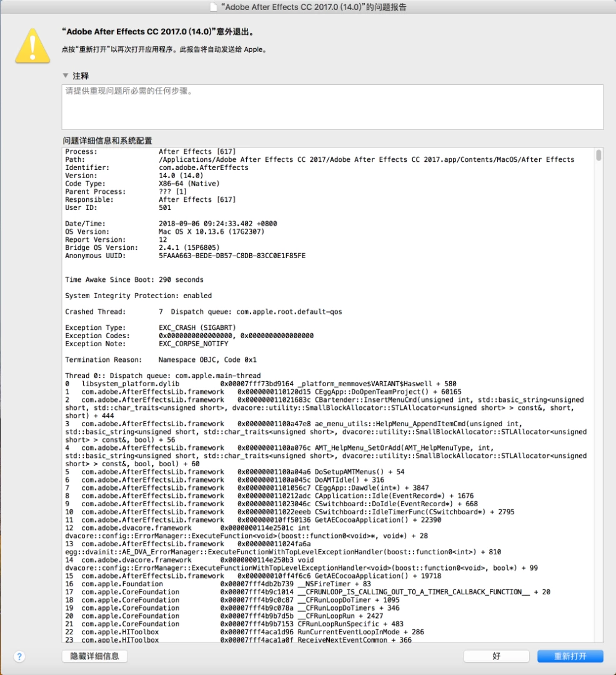Click the 'User ID: 501' line
Screen dimensions: 616x675
coord(118,207)
